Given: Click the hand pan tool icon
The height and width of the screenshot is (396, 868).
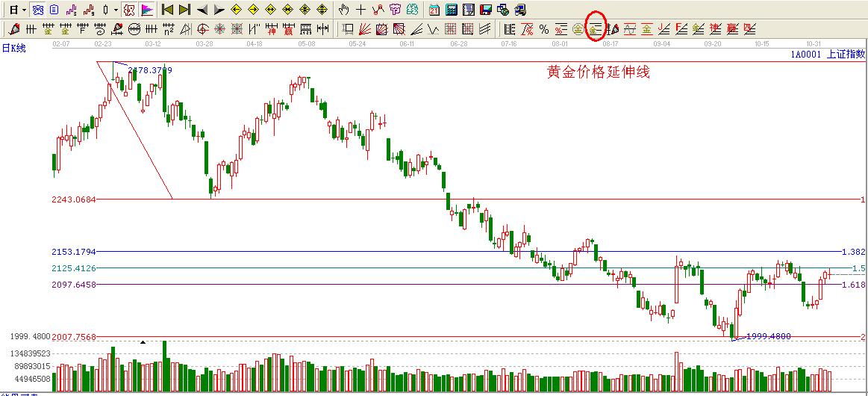Looking at the screenshot, I should [x=344, y=10].
